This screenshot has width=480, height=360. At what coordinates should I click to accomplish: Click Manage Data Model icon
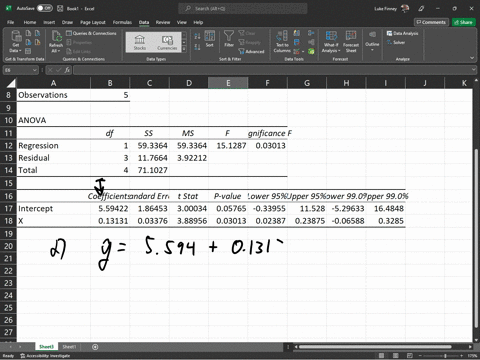pos(311,51)
